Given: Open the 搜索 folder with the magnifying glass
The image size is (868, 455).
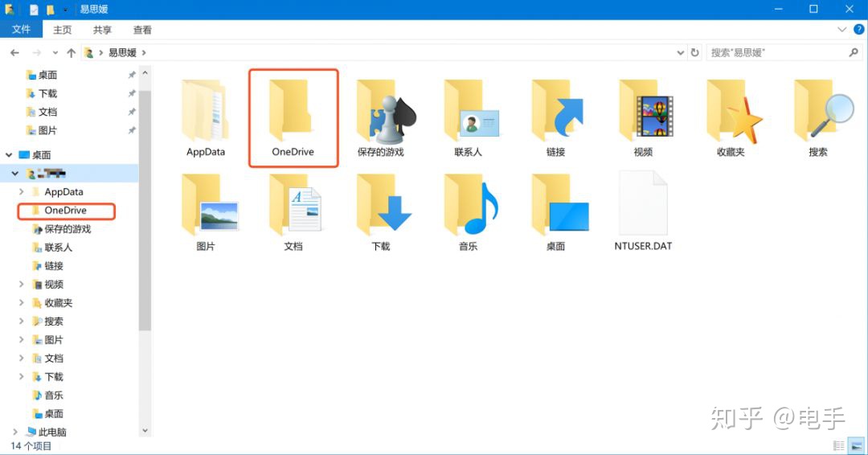Looking at the screenshot, I should pyautogui.click(x=824, y=109).
